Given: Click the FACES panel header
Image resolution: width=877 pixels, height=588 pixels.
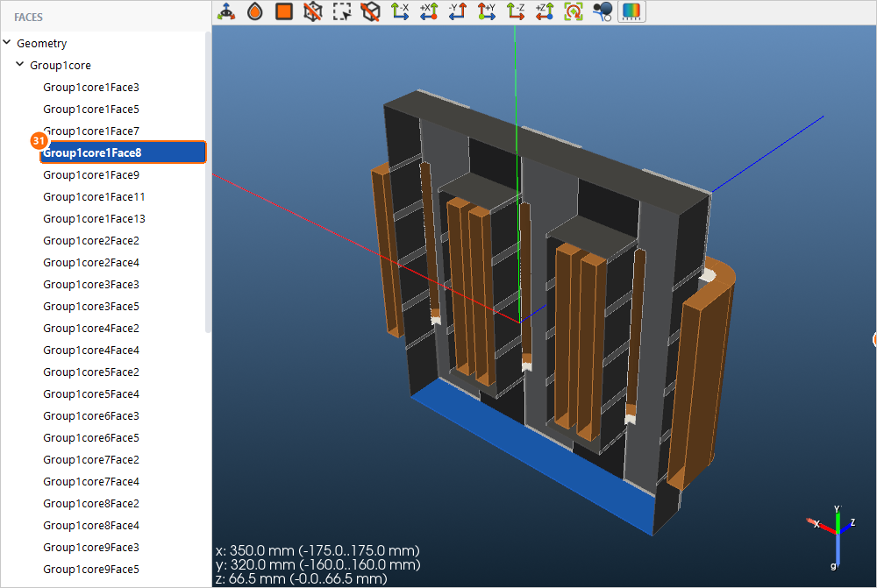Looking at the screenshot, I should [x=29, y=18].
